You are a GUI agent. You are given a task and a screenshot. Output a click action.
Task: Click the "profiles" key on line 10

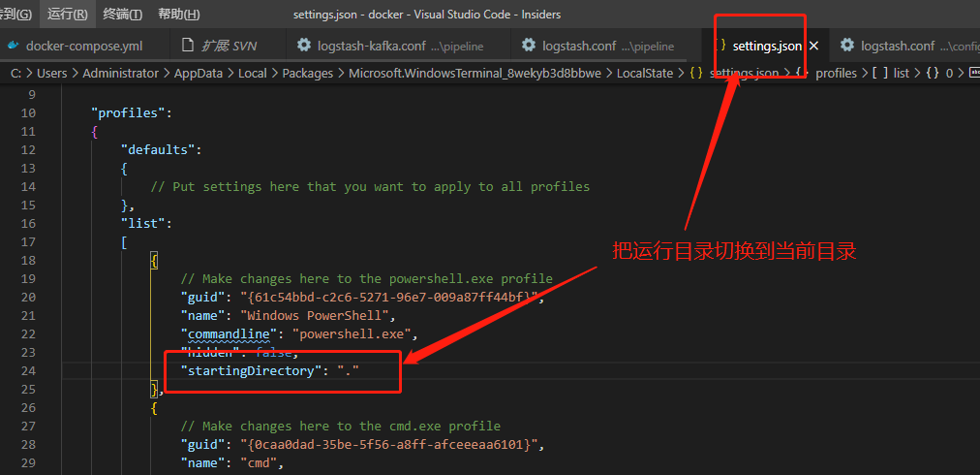128,113
